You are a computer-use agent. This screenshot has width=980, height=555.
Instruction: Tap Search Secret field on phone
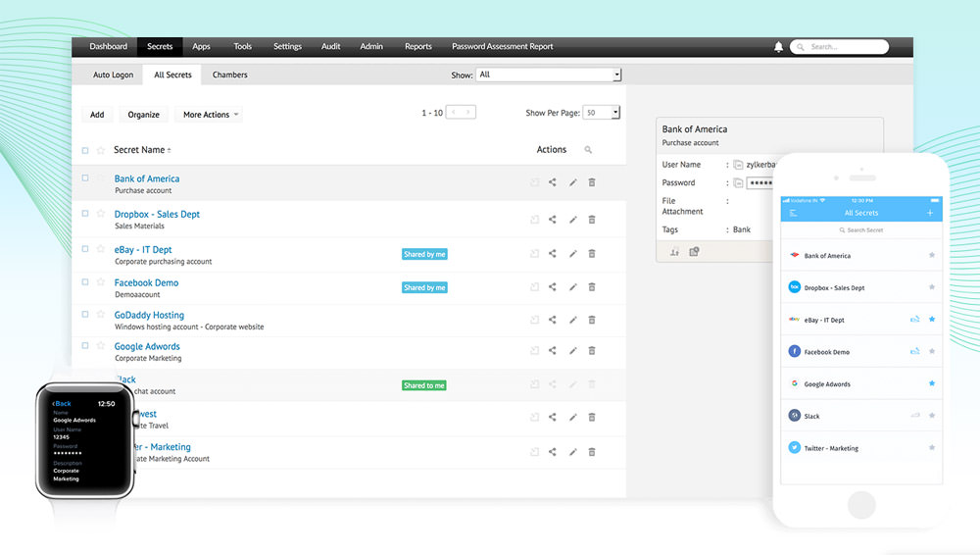click(x=861, y=230)
